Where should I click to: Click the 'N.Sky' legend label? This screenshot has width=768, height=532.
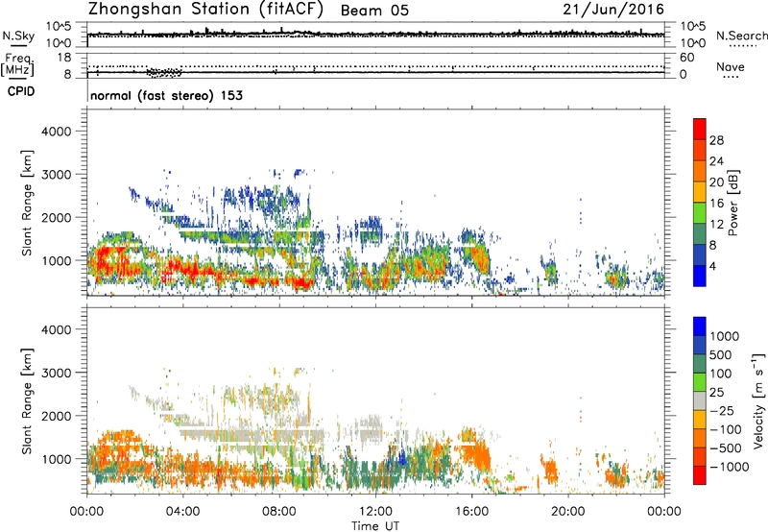18,36
